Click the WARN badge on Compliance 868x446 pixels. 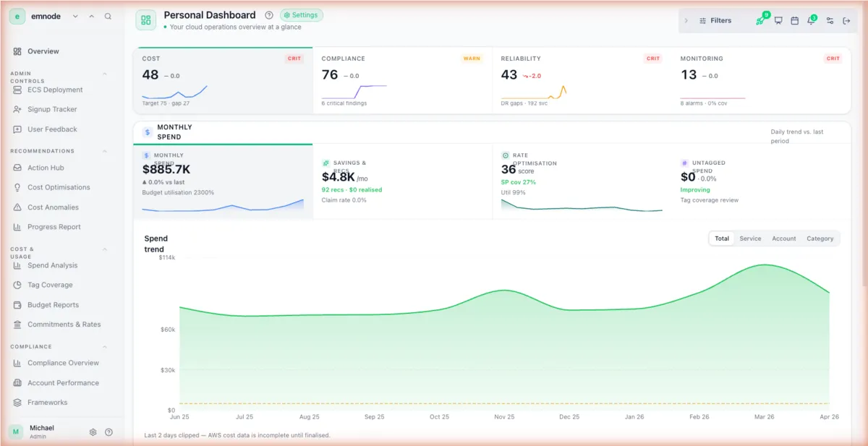[x=472, y=59]
